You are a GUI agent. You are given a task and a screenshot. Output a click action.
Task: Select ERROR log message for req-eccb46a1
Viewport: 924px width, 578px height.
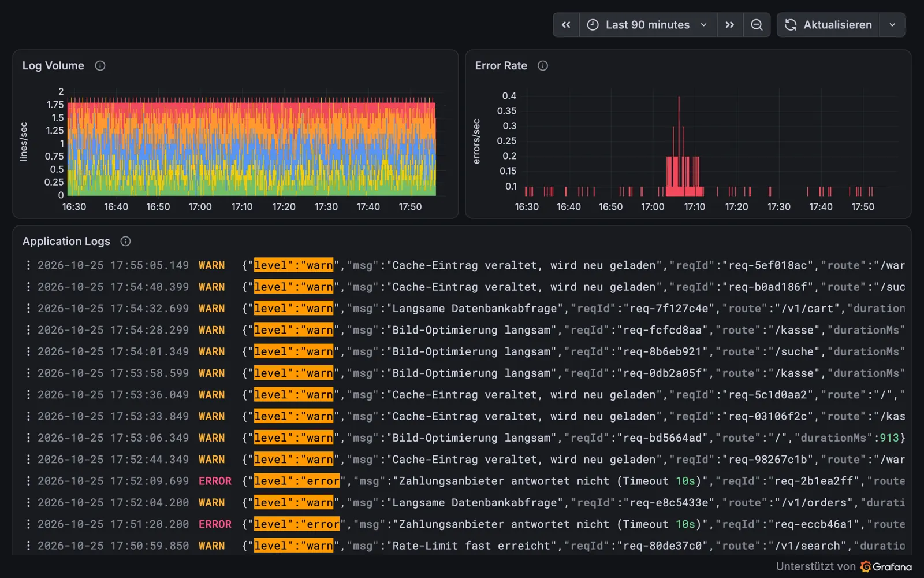(x=573, y=524)
